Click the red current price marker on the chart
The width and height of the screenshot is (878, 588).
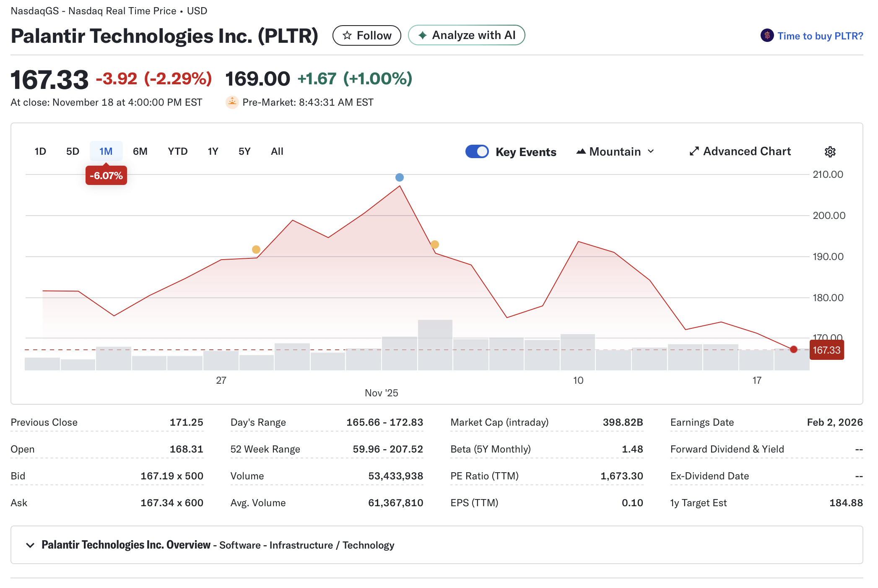(x=793, y=349)
